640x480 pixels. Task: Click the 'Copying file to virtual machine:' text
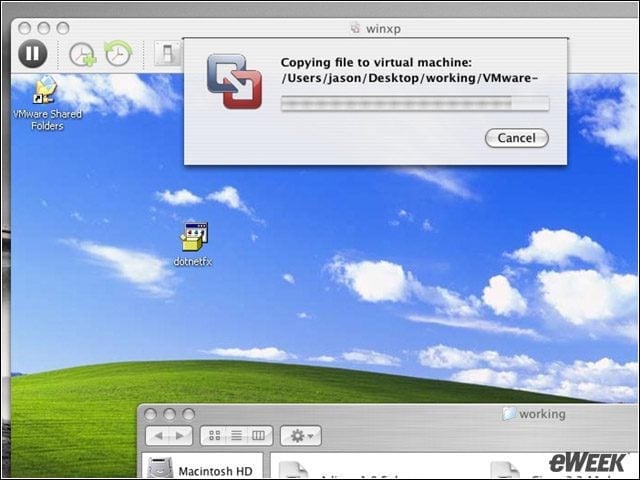(x=376, y=62)
